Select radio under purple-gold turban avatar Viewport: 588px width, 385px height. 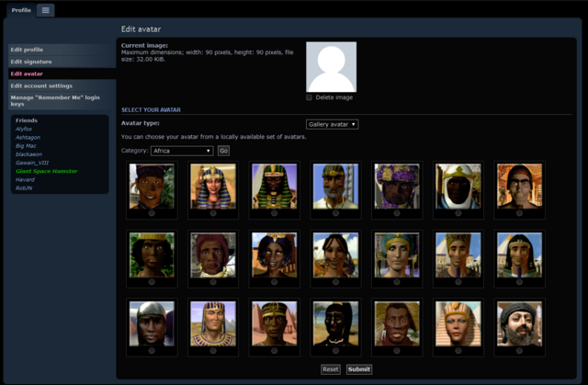397,213
